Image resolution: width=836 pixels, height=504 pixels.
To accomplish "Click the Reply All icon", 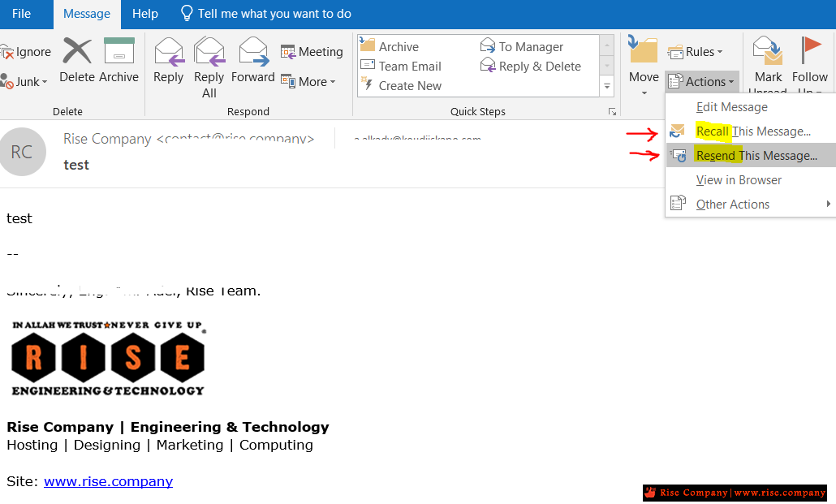I will pos(209,52).
